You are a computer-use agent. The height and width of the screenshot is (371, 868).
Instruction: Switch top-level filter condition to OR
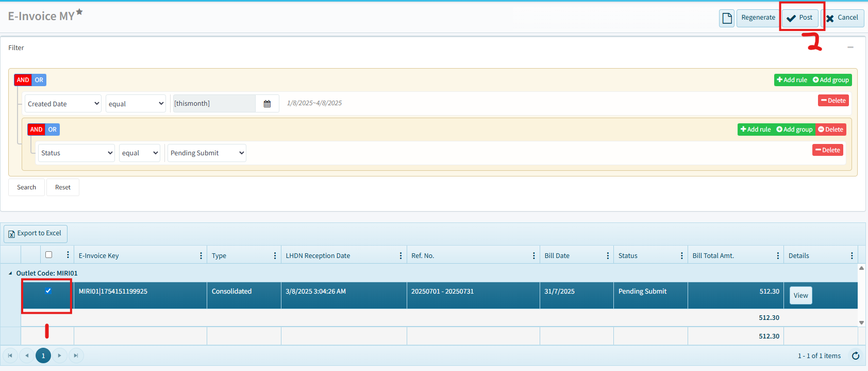click(x=39, y=80)
